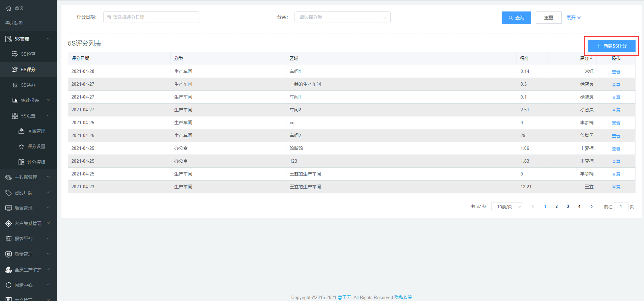This screenshot has height=301, width=644.
Task: Open the 10条/页 page size dropdown
Action: point(507,207)
